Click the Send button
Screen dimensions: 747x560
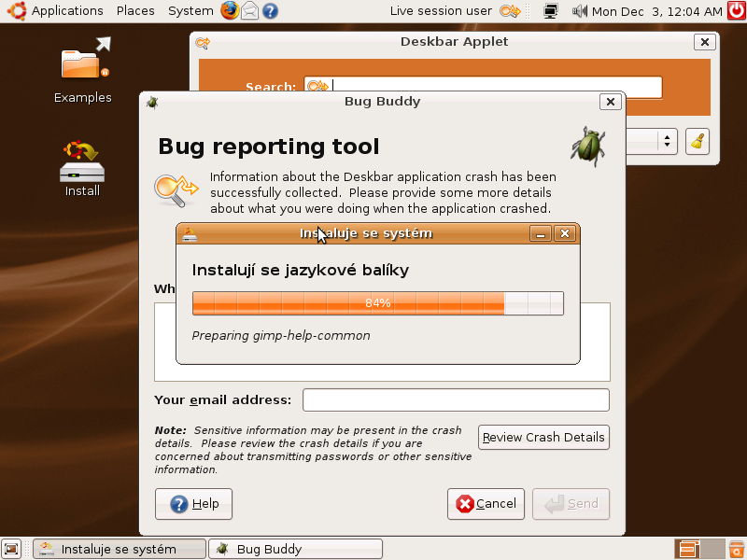571,504
